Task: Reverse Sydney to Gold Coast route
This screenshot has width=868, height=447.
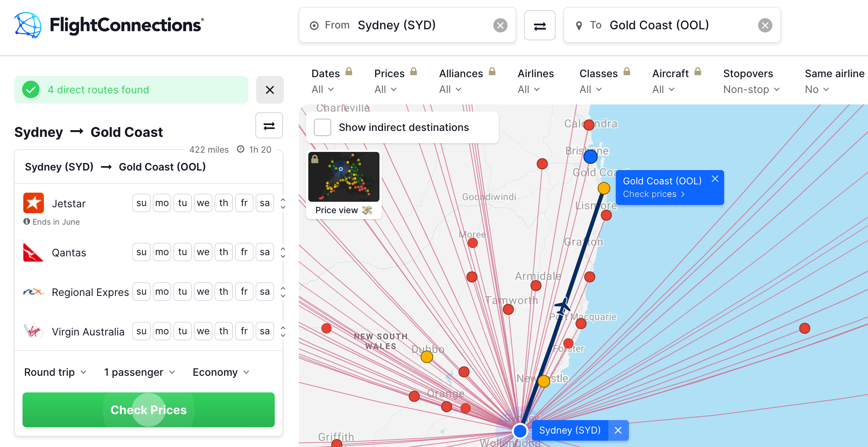Action: [x=269, y=126]
